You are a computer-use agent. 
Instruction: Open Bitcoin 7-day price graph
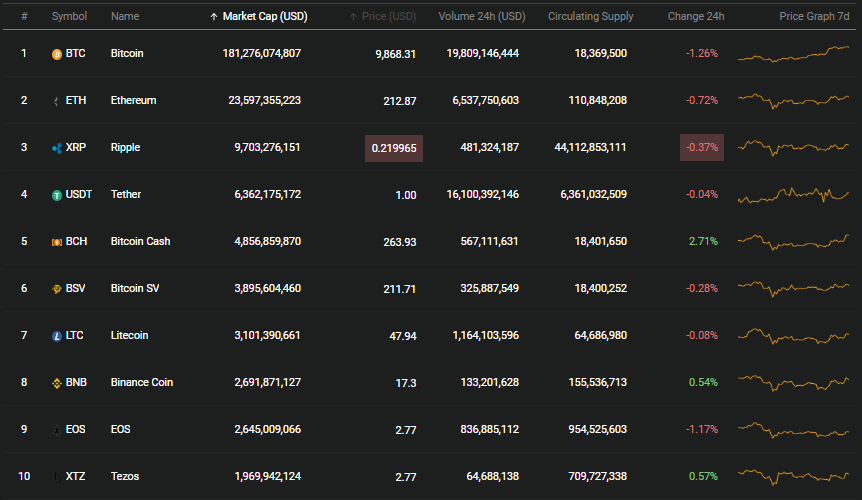point(793,54)
